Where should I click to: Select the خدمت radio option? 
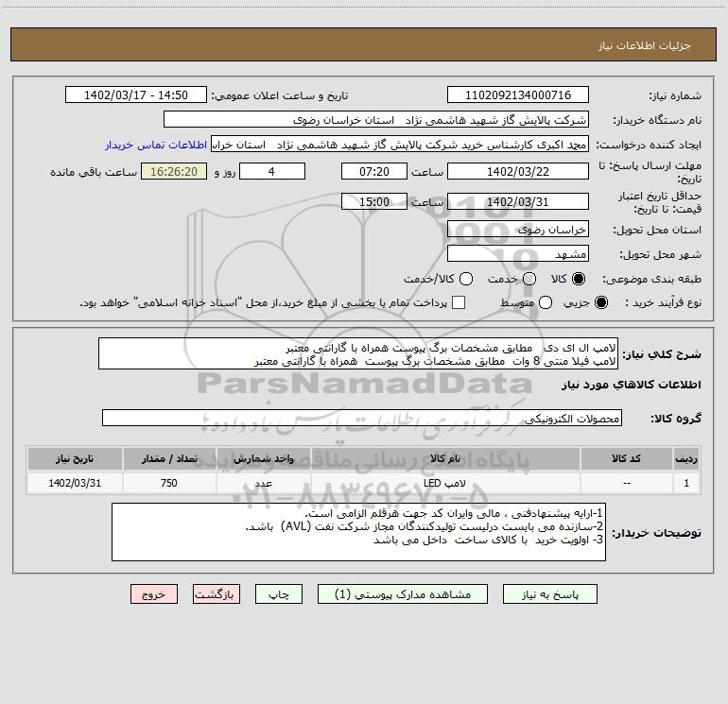tap(529, 279)
